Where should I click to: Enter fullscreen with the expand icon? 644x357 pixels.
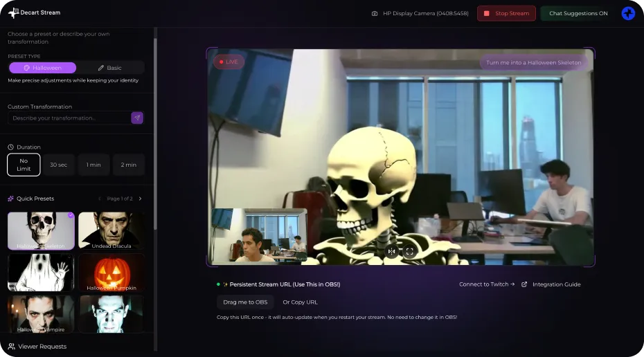409,252
